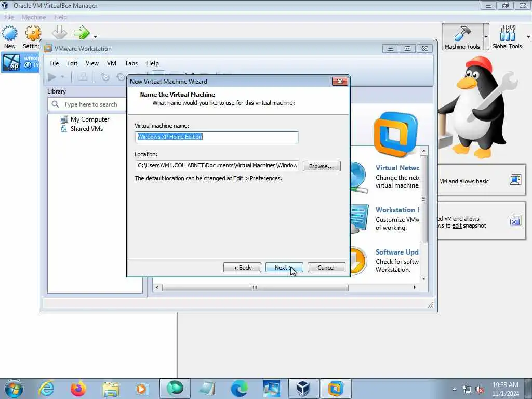Click the Snapshots tool icon in VirtualBox panel
The image size is (532, 399).
(x=515, y=220)
